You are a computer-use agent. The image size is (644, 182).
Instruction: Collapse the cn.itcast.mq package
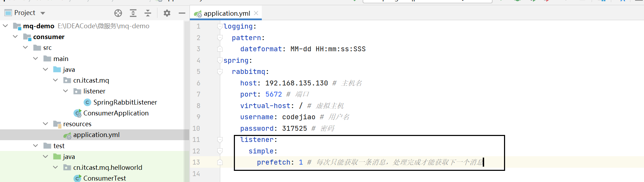[56, 80]
